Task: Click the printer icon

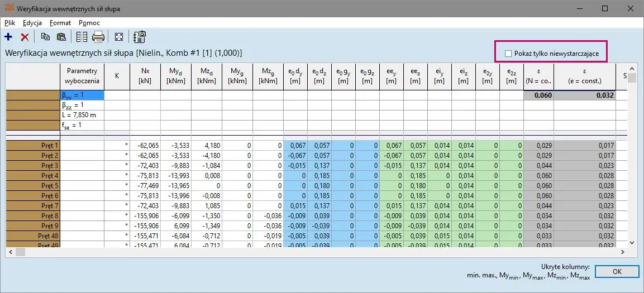Action: tap(98, 37)
